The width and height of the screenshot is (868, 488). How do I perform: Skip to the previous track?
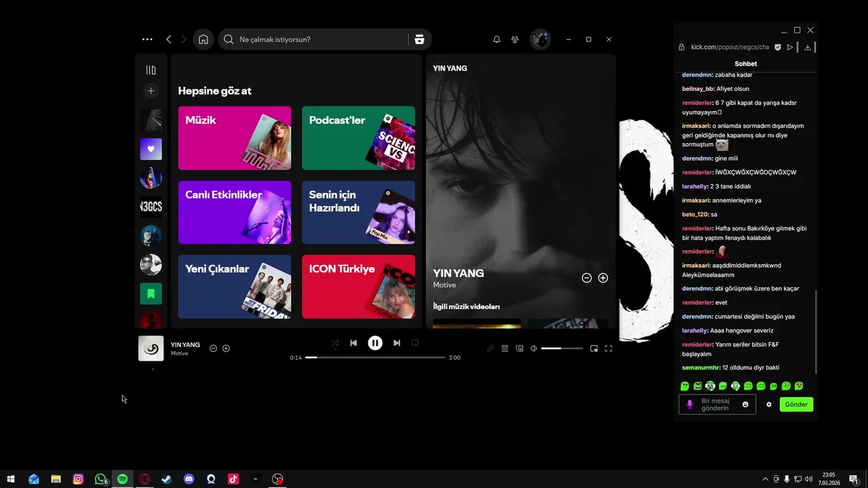pos(353,343)
